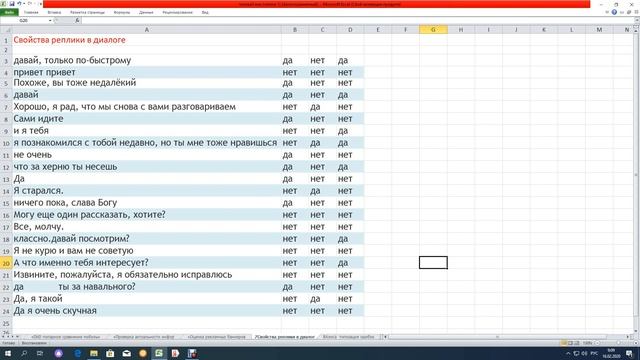This screenshot has width=640, height=360.
Task: Click the vertical scrollbar on the right
Action: (636, 176)
